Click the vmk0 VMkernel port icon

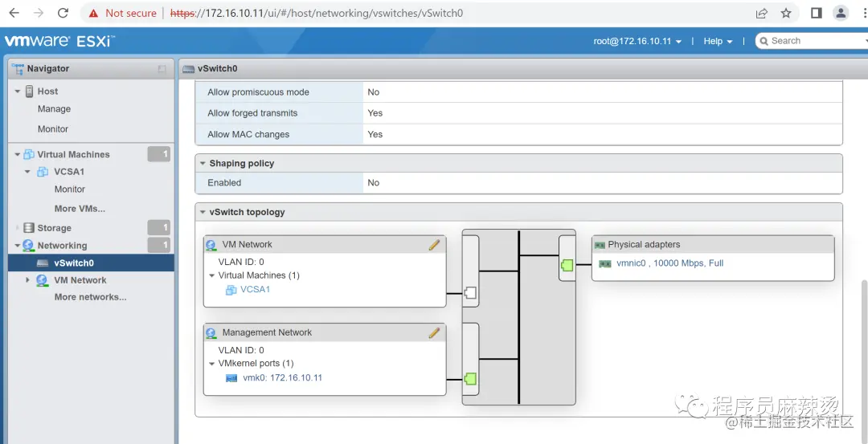coord(231,378)
